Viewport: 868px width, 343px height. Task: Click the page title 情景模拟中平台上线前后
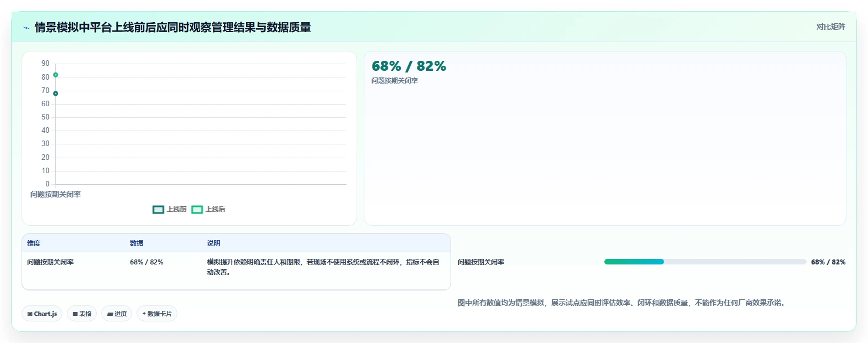172,27
